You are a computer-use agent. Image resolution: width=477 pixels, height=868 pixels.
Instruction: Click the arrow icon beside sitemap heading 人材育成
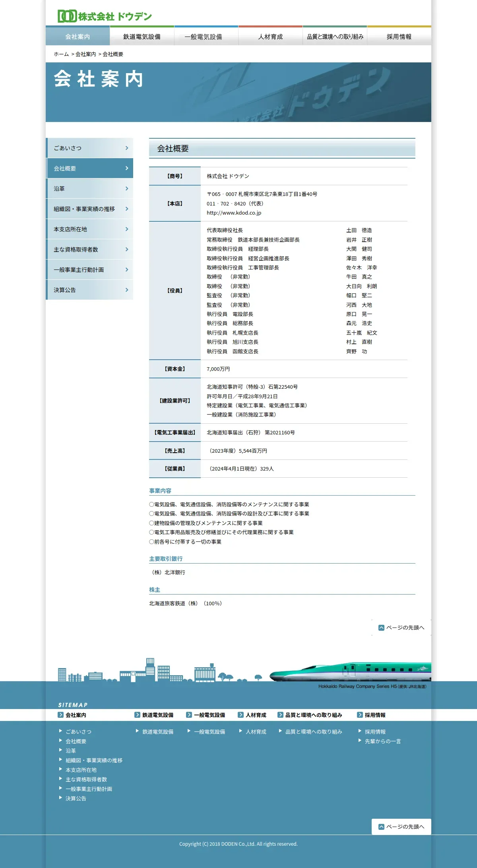click(x=240, y=715)
